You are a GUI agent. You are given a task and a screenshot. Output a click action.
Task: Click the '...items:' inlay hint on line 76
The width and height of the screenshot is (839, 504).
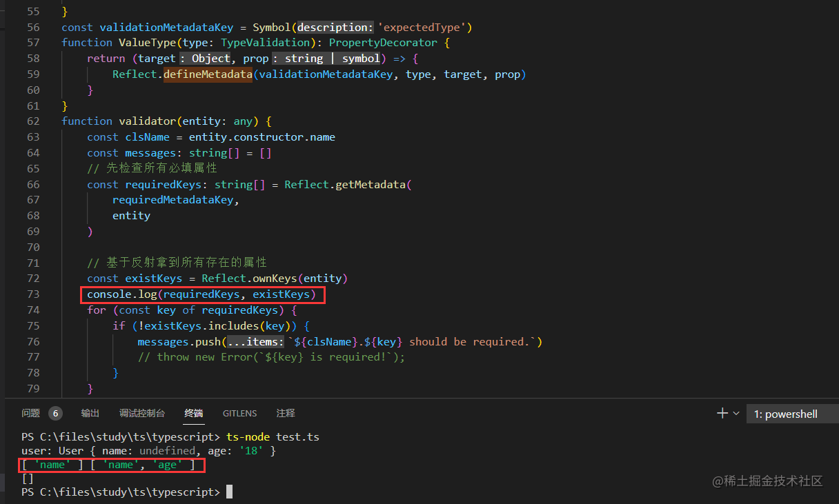click(255, 342)
